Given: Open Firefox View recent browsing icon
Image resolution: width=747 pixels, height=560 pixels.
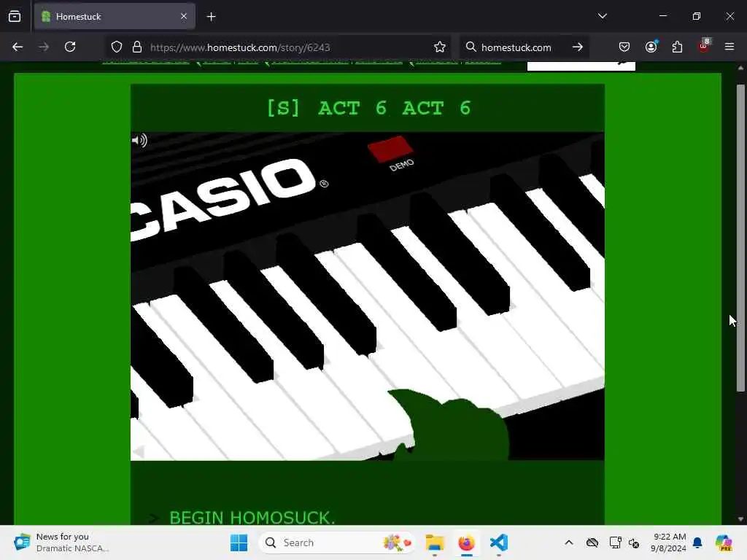Looking at the screenshot, I should tap(15, 16).
